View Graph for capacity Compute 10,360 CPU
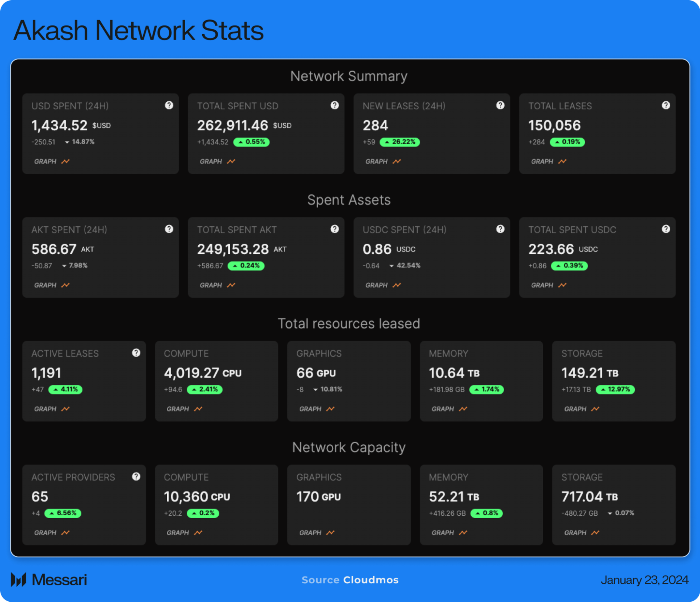Image resolution: width=700 pixels, height=602 pixels. tap(184, 533)
